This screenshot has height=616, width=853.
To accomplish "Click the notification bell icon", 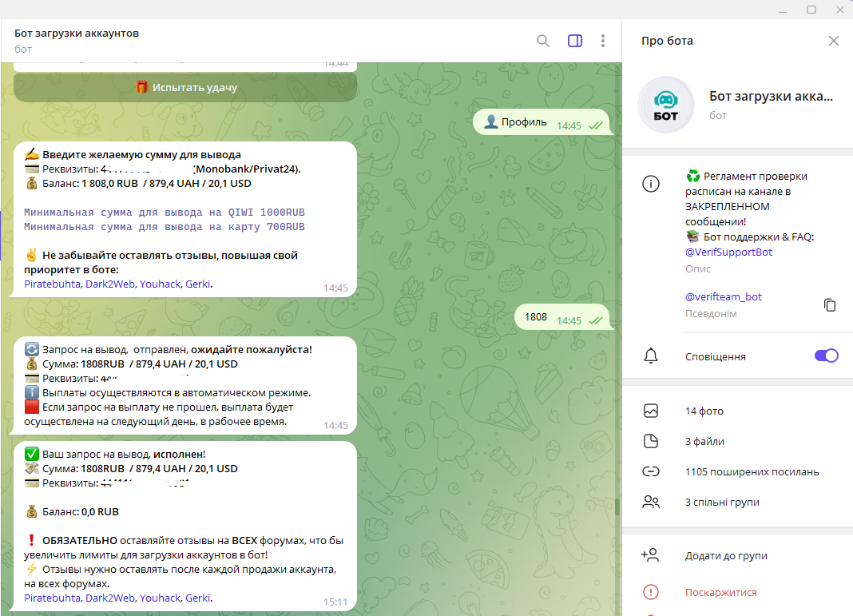I will 651,356.
